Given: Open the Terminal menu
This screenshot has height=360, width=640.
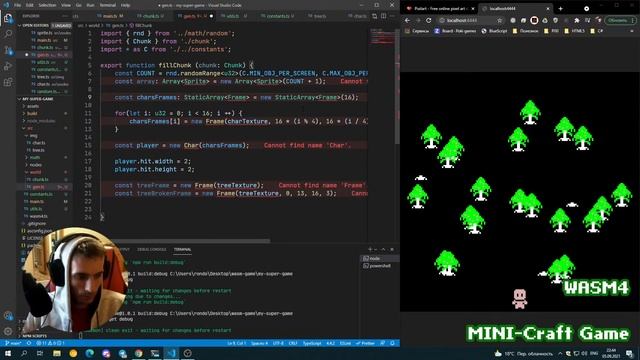Looking at the screenshot, I should click(x=108, y=5).
